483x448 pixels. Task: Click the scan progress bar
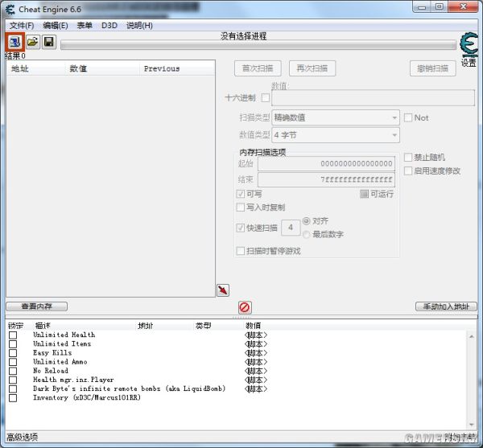click(258, 46)
